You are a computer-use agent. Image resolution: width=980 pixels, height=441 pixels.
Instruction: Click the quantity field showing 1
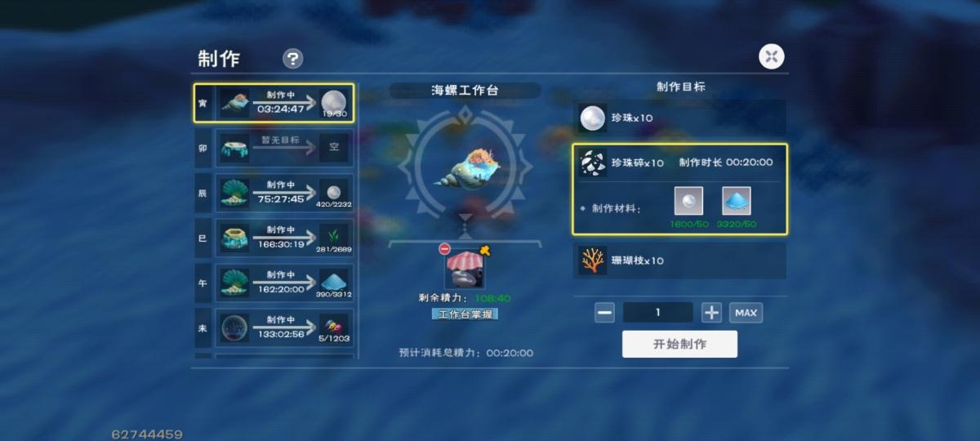[658, 312]
